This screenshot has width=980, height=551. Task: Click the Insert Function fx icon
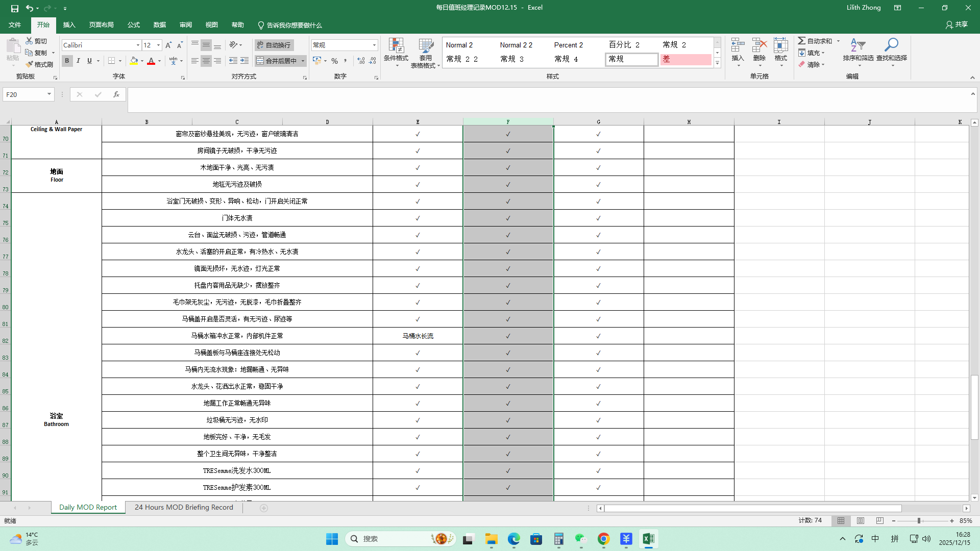(116, 94)
